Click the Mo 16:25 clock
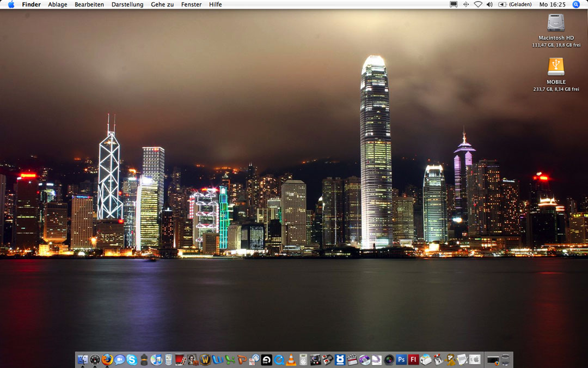The image size is (588, 368). tap(553, 4)
